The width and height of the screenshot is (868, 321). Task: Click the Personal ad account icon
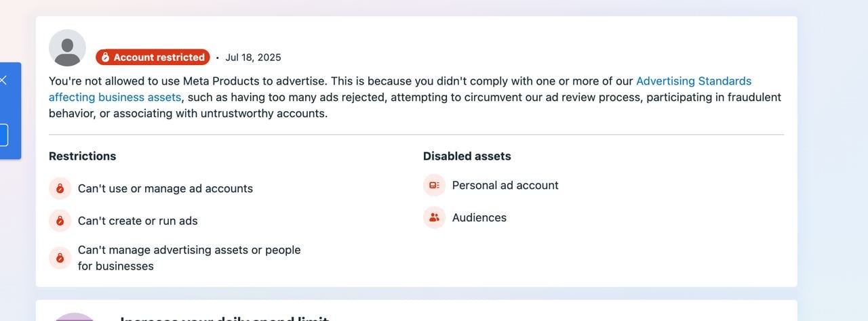[x=434, y=185]
